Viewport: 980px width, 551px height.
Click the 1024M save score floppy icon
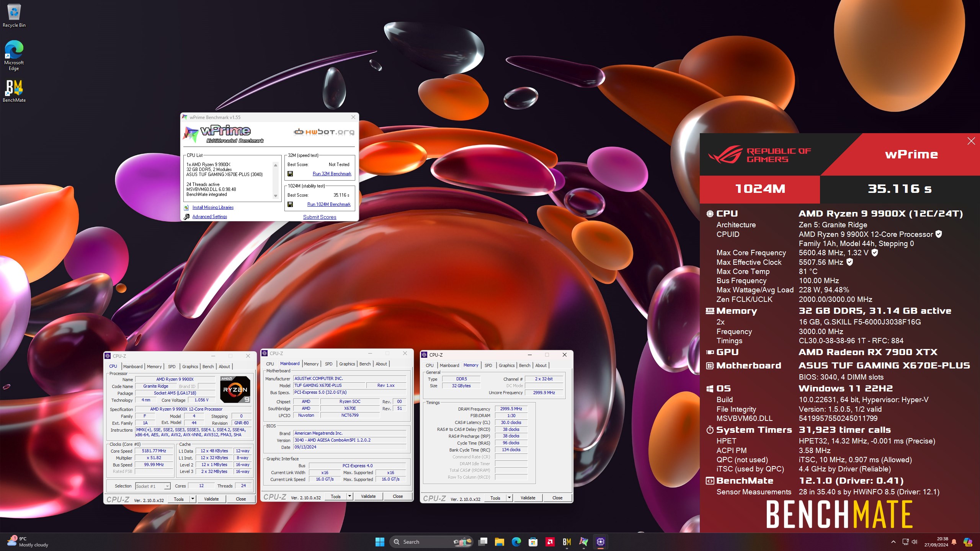point(290,204)
